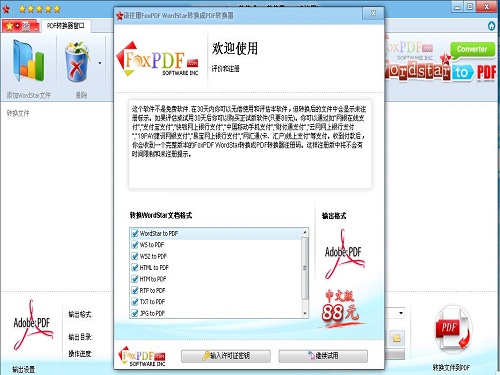Click the FoxPDF logo in dialog header
The image size is (500, 375).
click(x=157, y=60)
